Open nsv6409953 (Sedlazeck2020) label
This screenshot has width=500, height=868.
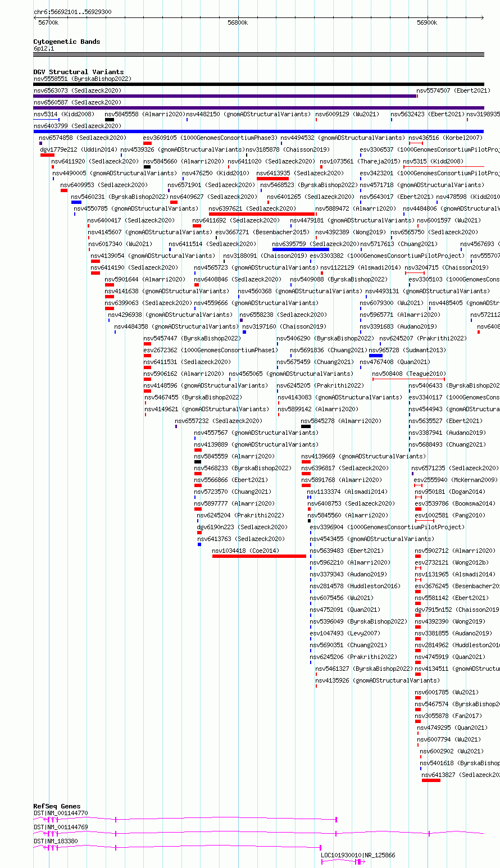(x=104, y=185)
